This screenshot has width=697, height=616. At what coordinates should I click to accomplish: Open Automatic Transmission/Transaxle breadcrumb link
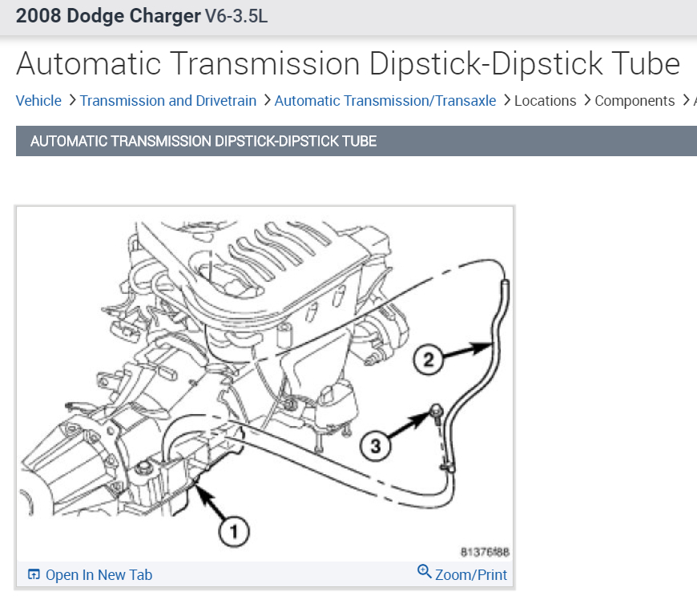[385, 100]
